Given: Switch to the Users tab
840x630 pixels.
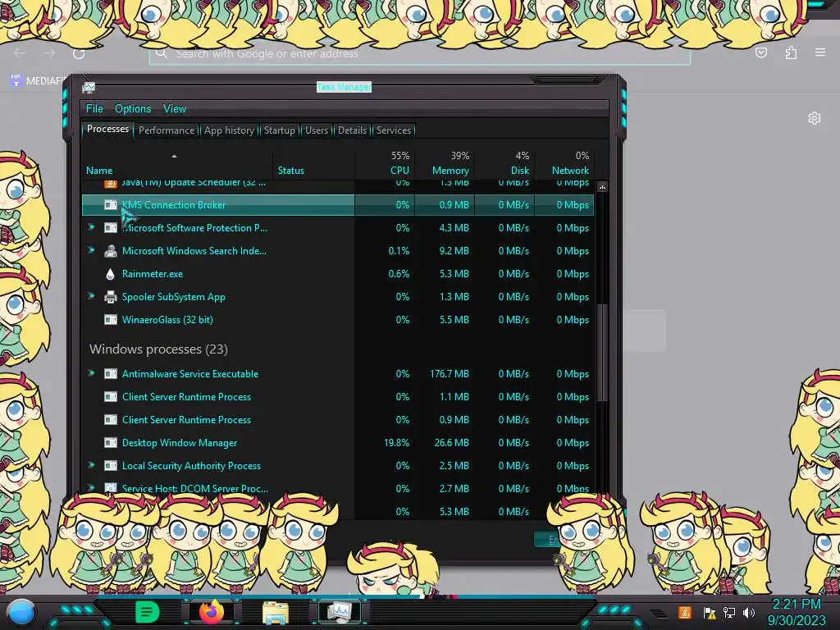Looking at the screenshot, I should coord(316,130).
